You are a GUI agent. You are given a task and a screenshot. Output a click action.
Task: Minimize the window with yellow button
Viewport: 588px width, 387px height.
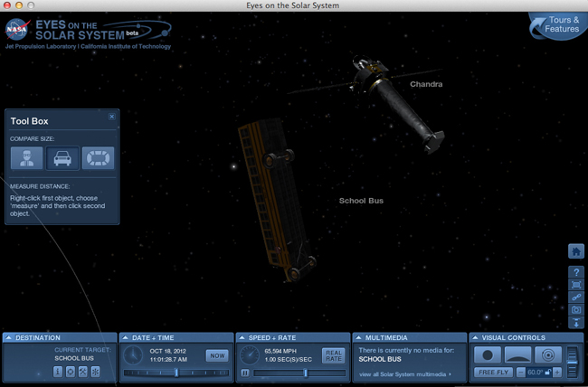tap(19, 5)
